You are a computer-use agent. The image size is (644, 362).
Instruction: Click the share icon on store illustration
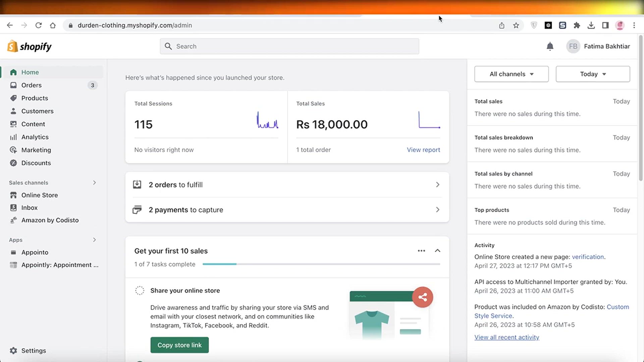click(423, 297)
